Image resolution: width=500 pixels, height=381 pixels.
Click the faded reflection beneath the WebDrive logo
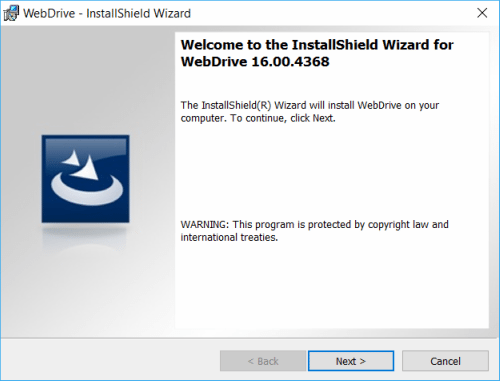tap(85, 238)
